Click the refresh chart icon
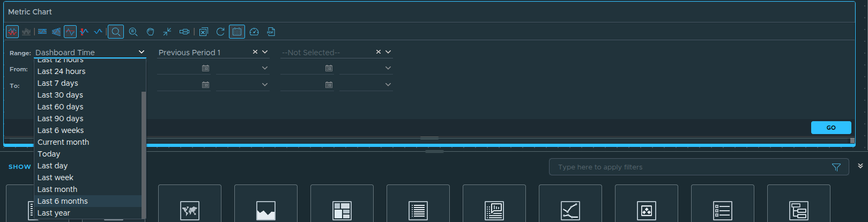 [x=220, y=32]
